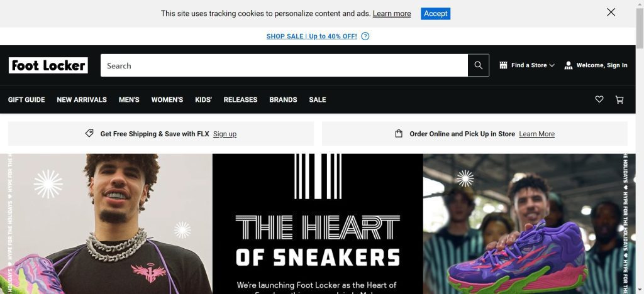Click the FLX Sign up link
This screenshot has width=644, height=294.
(225, 134)
